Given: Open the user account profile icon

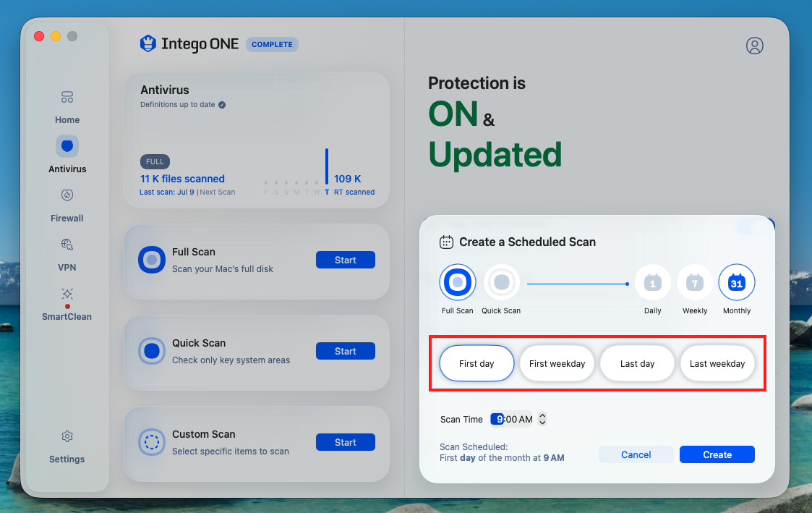Looking at the screenshot, I should point(755,46).
